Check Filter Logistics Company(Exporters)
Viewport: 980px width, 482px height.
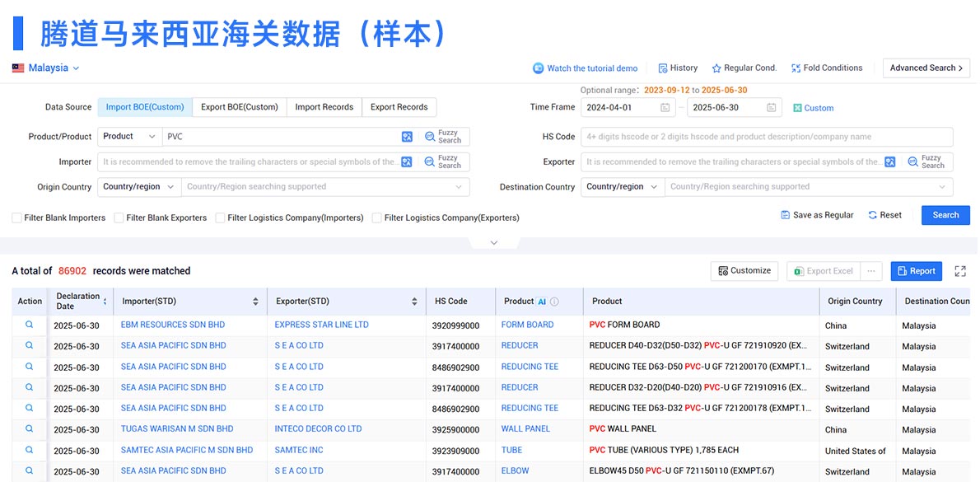[x=377, y=218]
